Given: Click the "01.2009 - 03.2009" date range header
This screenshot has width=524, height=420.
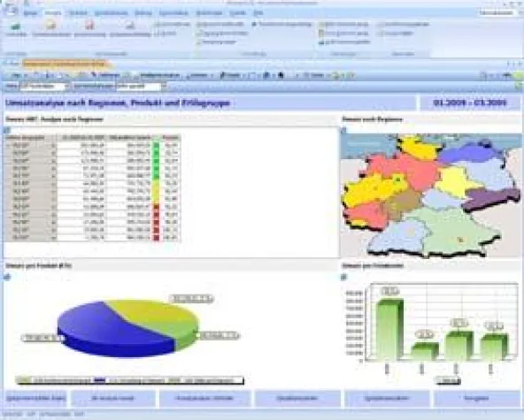Looking at the screenshot, I should [x=470, y=103].
